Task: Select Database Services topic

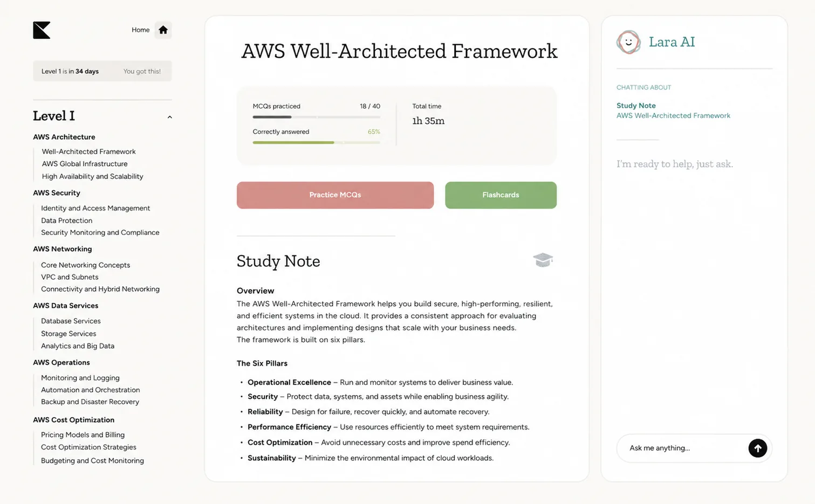Action: 71,321
